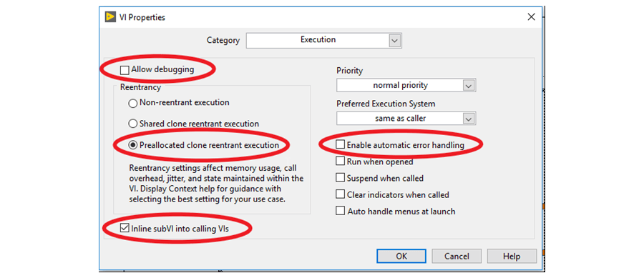Image resolution: width=644 pixels, height=278 pixels.
Task: Enable Suspend when called
Action: [x=340, y=178]
